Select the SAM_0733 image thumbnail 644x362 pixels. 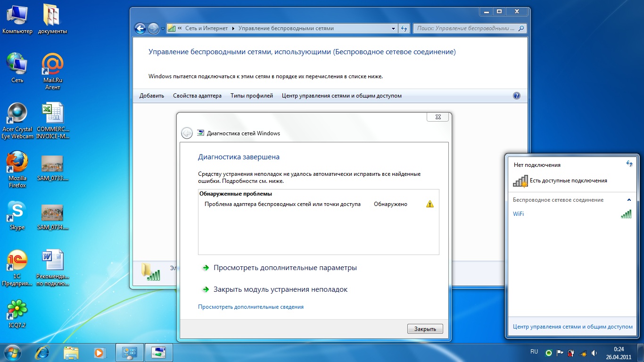(x=52, y=168)
